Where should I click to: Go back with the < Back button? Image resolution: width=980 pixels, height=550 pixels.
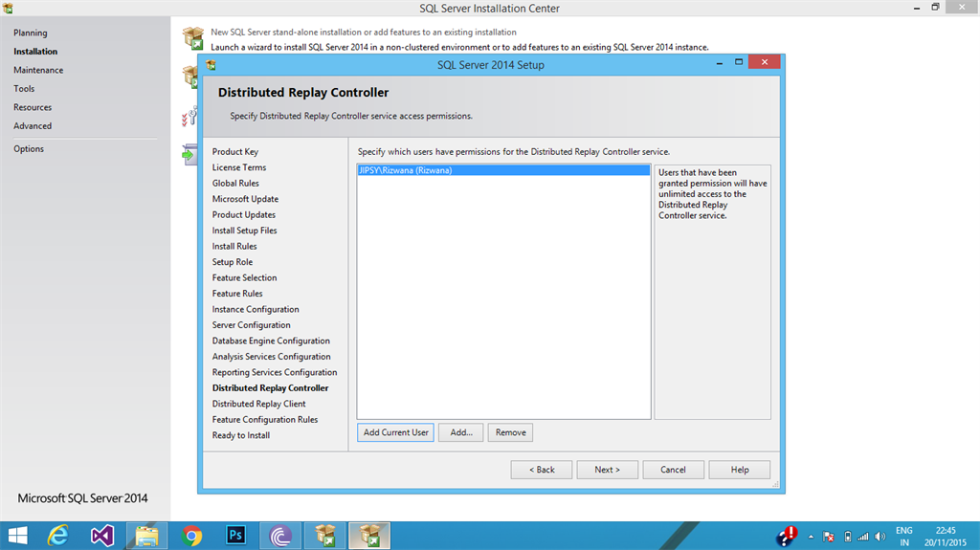click(x=542, y=470)
